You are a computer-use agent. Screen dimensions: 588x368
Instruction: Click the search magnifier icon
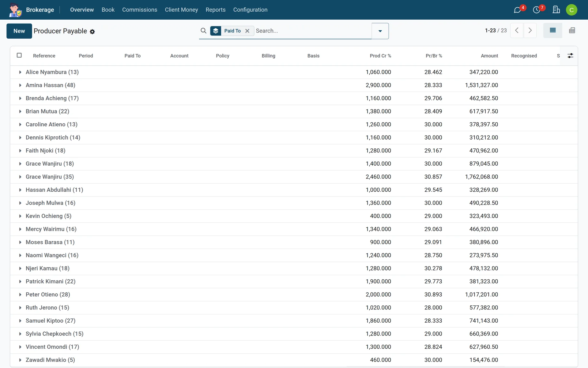pos(203,31)
